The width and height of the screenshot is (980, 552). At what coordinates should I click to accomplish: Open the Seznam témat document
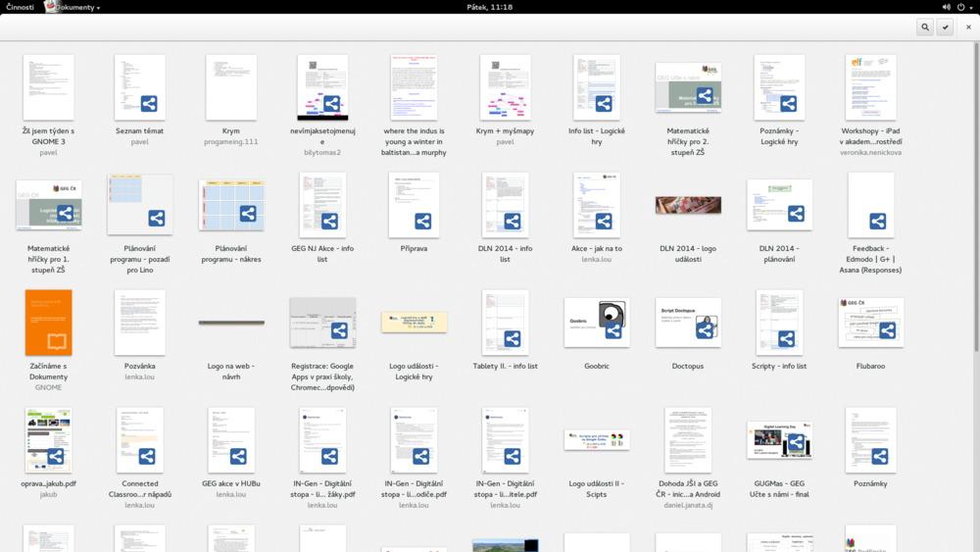point(140,87)
